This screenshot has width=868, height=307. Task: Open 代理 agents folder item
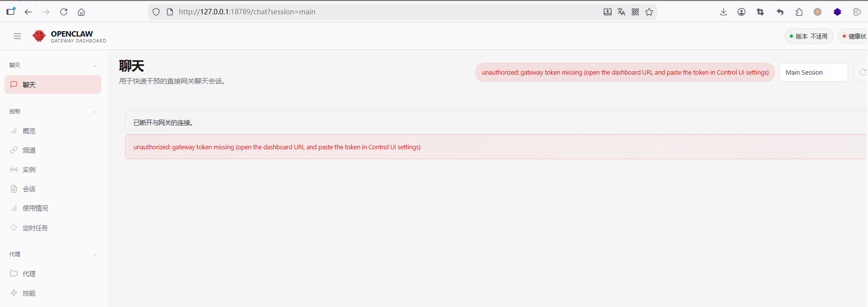[29, 273]
